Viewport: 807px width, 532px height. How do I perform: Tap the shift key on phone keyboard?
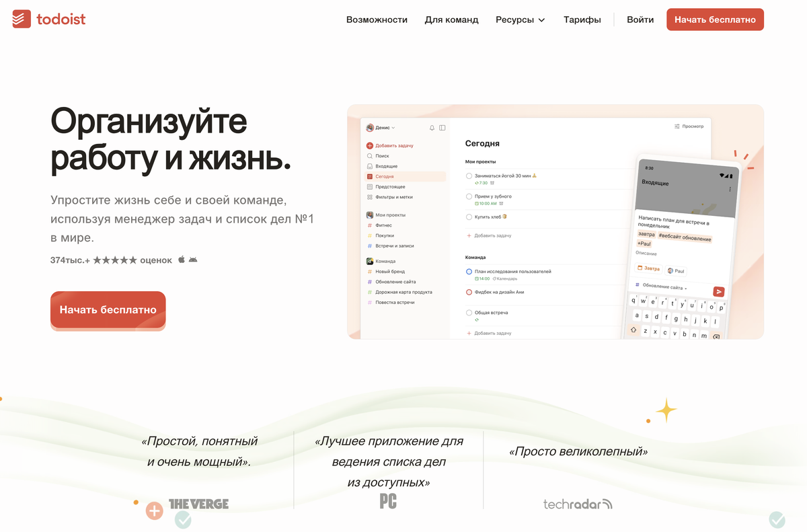pos(633,330)
